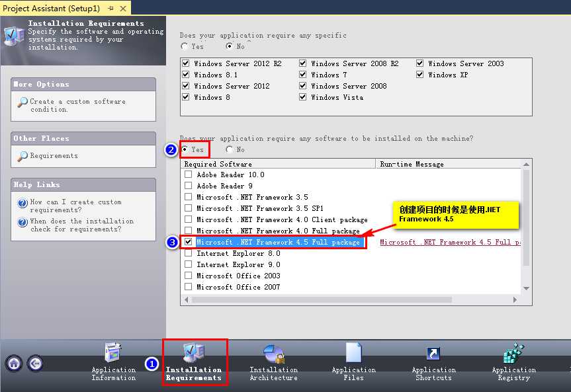This screenshot has height=392, width=571.
Task: Uncheck Windows Vista checkbox
Action: point(302,97)
